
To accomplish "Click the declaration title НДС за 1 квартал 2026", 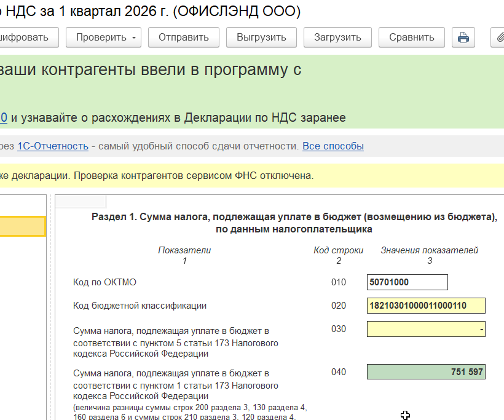I will pyautogui.click(x=150, y=11).
